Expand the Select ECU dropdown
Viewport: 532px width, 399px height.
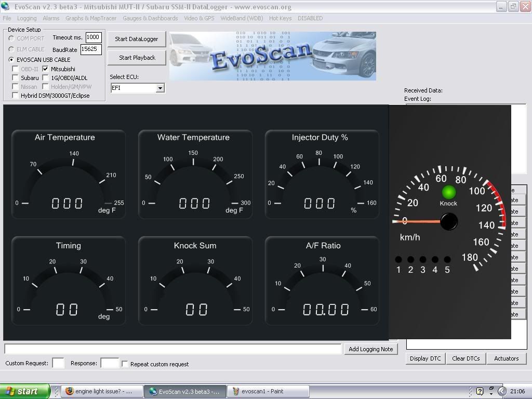point(160,88)
